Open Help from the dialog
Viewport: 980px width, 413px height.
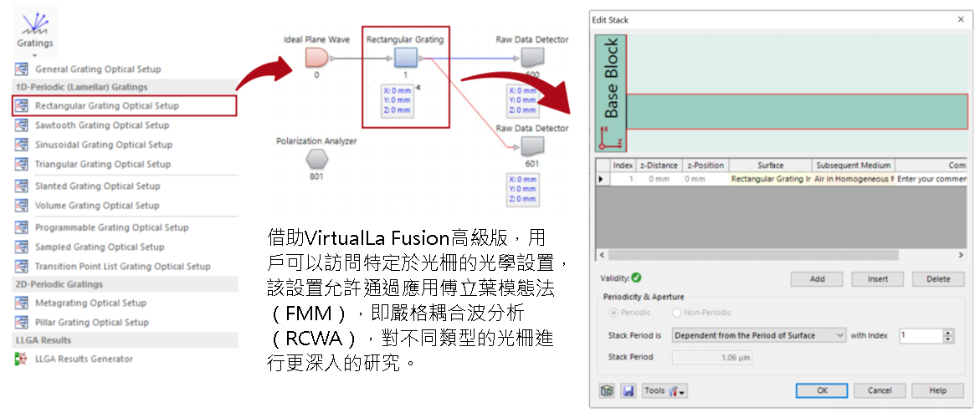[x=937, y=390]
